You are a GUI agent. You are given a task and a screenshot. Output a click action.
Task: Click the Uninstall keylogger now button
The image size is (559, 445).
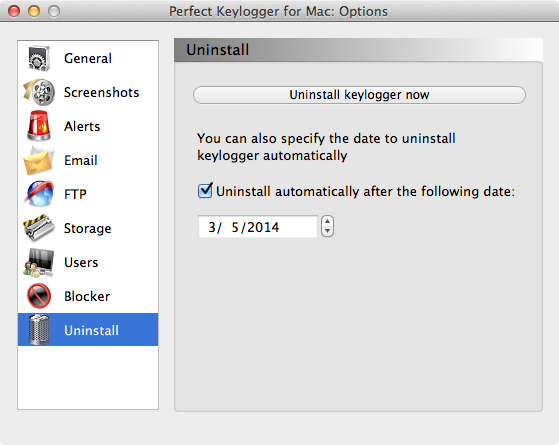click(x=359, y=95)
